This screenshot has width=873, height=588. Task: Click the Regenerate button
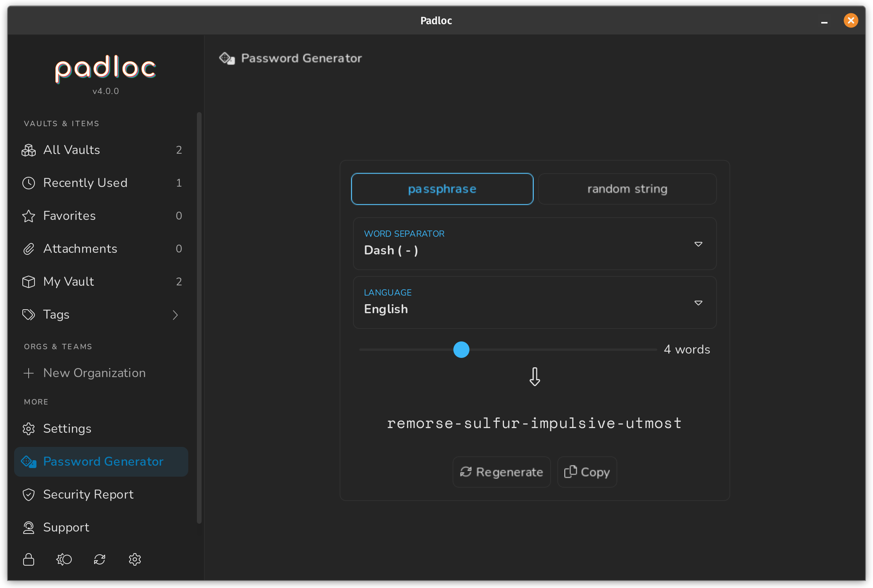[502, 472]
